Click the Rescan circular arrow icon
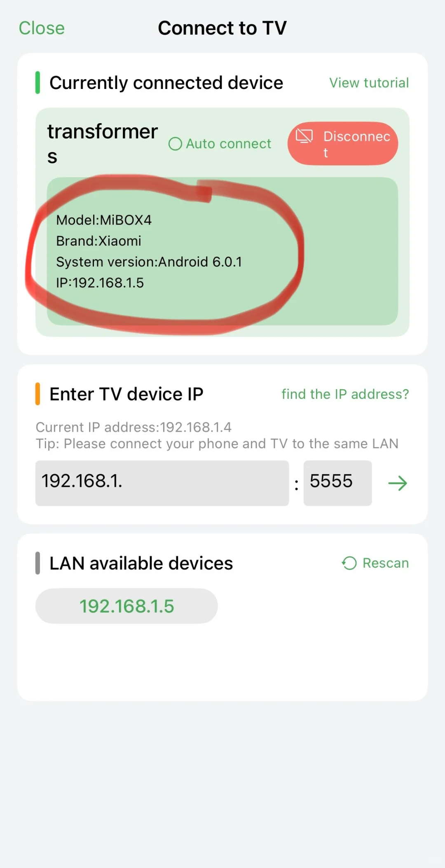445x868 pixels. pyautogui.click(x=349, y=563)
